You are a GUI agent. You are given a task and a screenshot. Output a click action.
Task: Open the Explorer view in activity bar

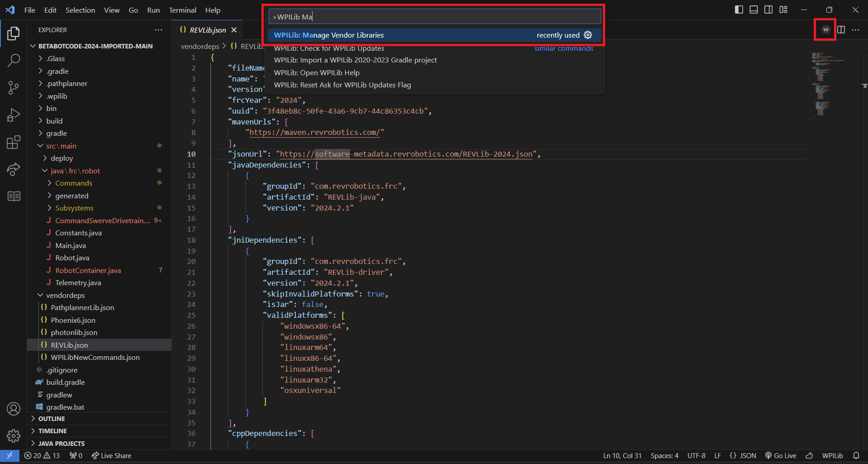(x=14, y=33)
